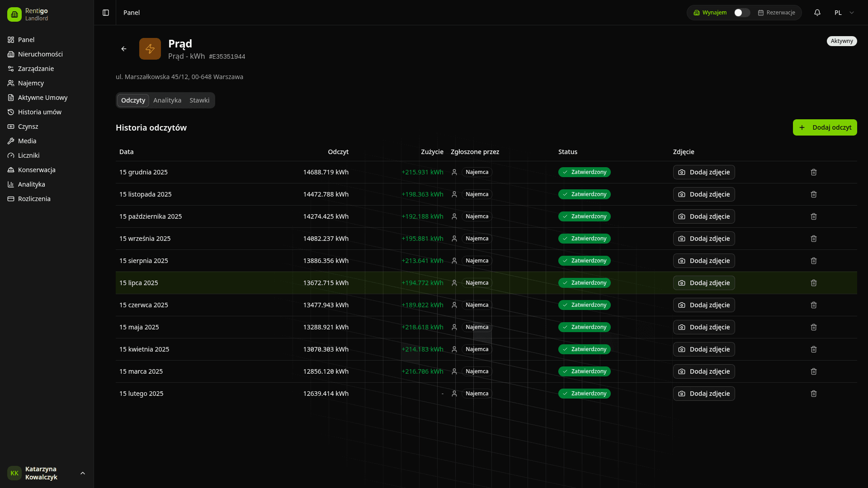This screenshot has height=488, width=868.
Task: Click trash icon for 15 lutego 2025
Action: [813, 394]
